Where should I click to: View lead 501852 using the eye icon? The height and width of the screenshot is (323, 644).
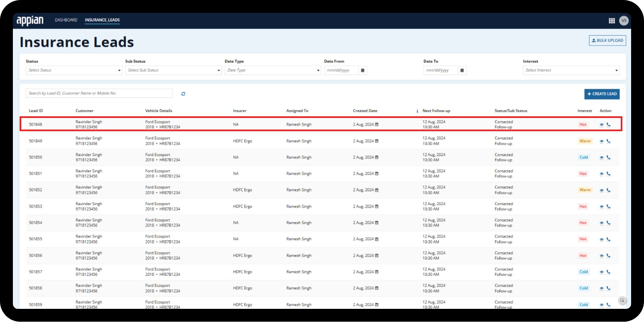pos(601,190)
